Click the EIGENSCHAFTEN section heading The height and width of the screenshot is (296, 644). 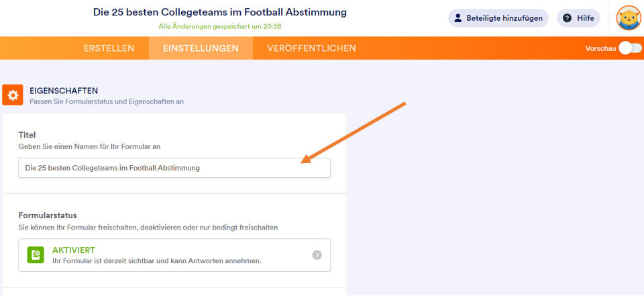click(64, 90)
